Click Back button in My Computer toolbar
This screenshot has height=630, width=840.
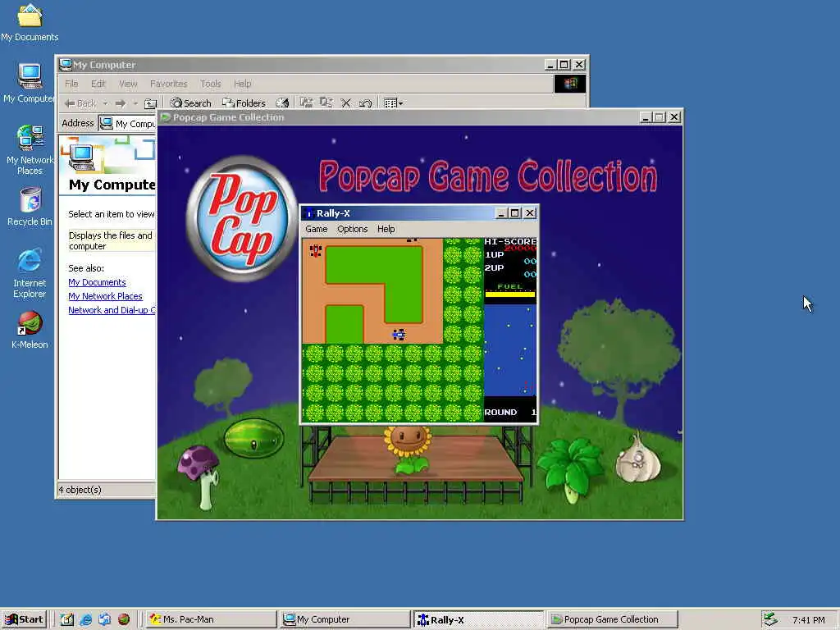click(80, 103)
